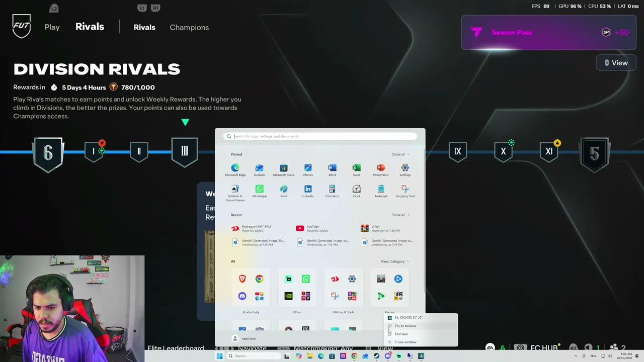Choose End task from context menu

[x=422, y=334]
